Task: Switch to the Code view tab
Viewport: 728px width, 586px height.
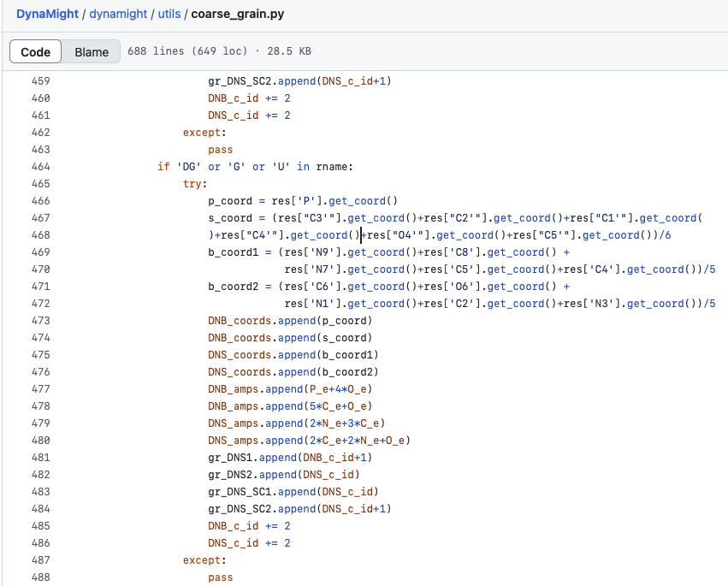Action: (36, 52)
